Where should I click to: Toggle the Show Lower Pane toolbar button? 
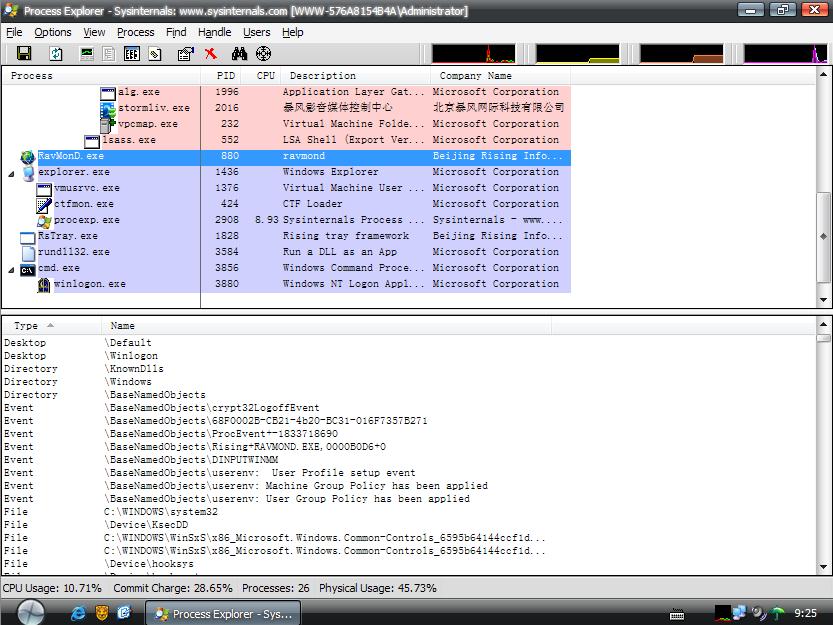(131, 54)
